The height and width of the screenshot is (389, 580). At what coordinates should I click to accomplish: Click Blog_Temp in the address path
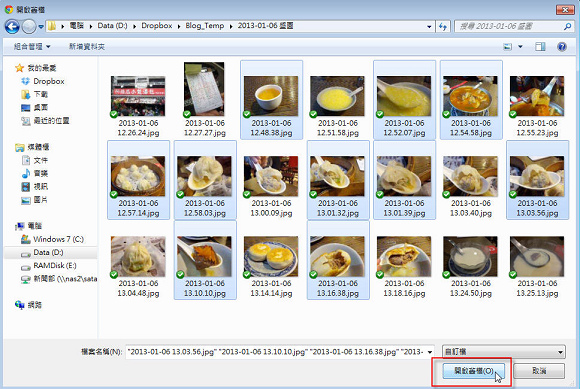(205, 26)
